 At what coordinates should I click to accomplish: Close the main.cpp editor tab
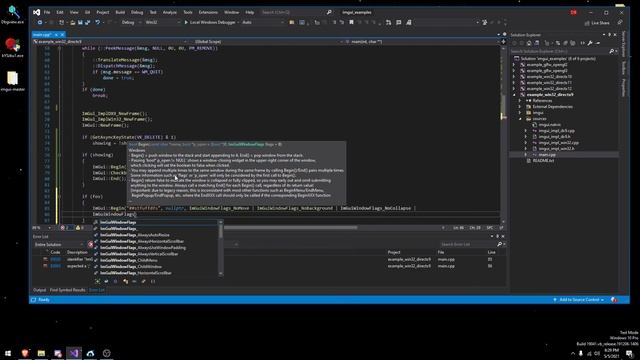tap(62, 35)
